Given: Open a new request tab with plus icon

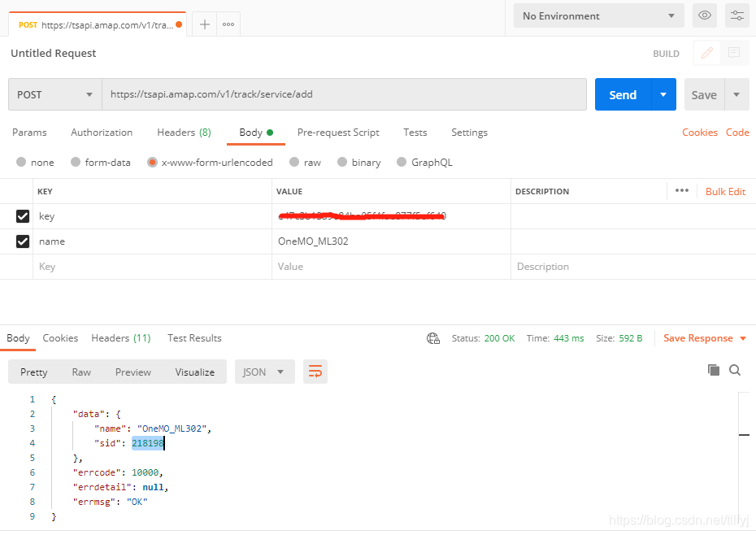Looking at the screenshot, I should (204, 24).
